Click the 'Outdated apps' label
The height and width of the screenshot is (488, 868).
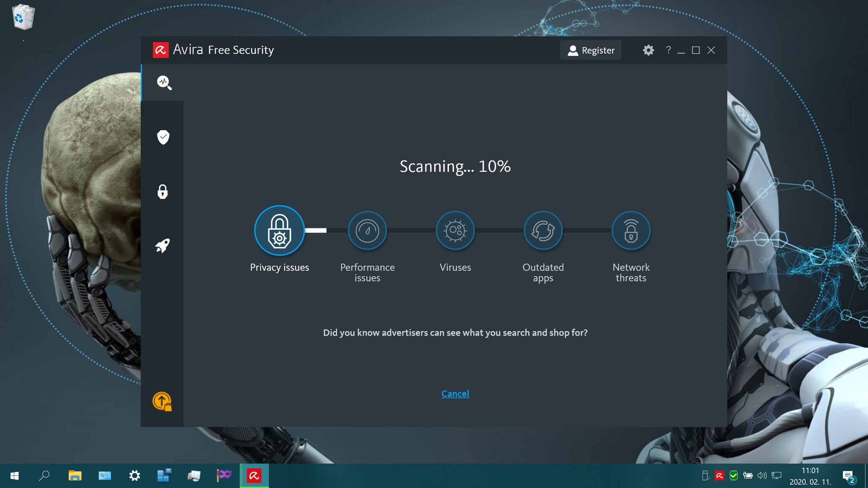[x=543, y=272]
